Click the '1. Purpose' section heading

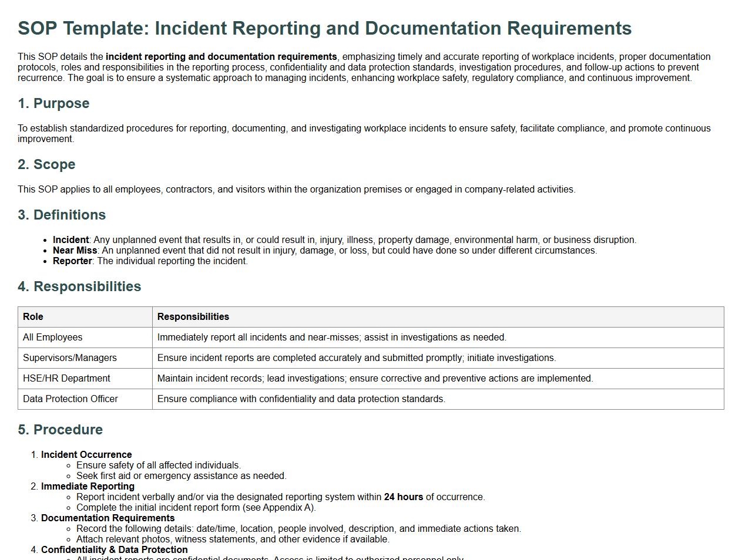point(53,103)
